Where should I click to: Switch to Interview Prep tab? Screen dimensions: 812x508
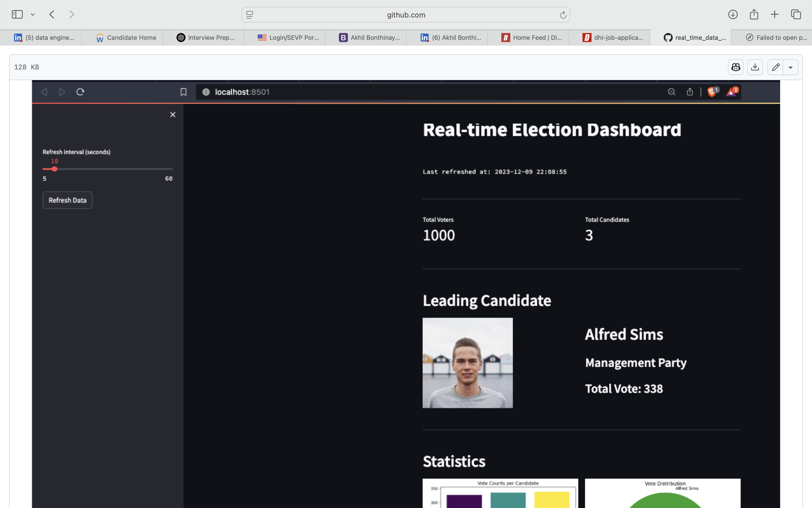coord(203,38)
